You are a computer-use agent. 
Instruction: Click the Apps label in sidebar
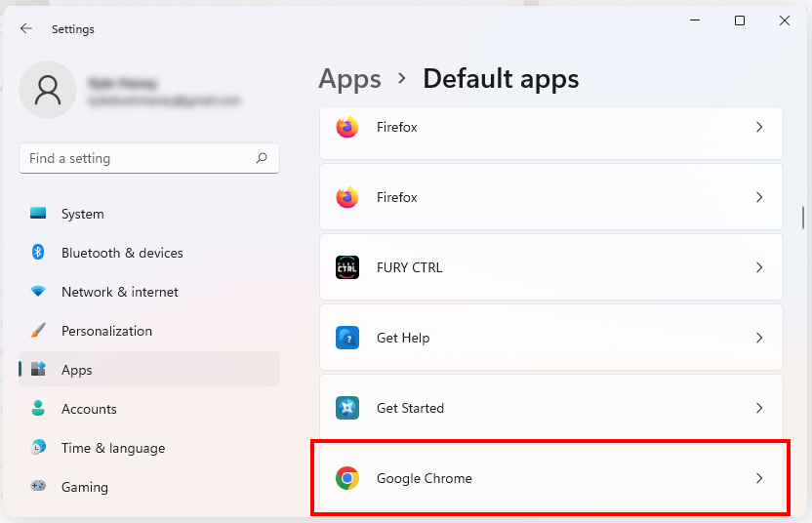(x=77, y=370)
